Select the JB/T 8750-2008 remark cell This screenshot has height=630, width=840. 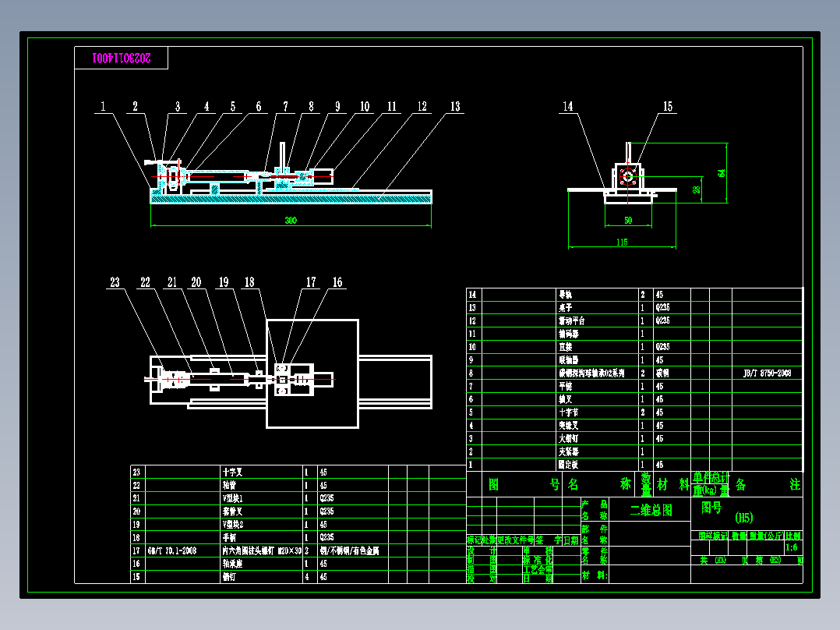point(767,373)
